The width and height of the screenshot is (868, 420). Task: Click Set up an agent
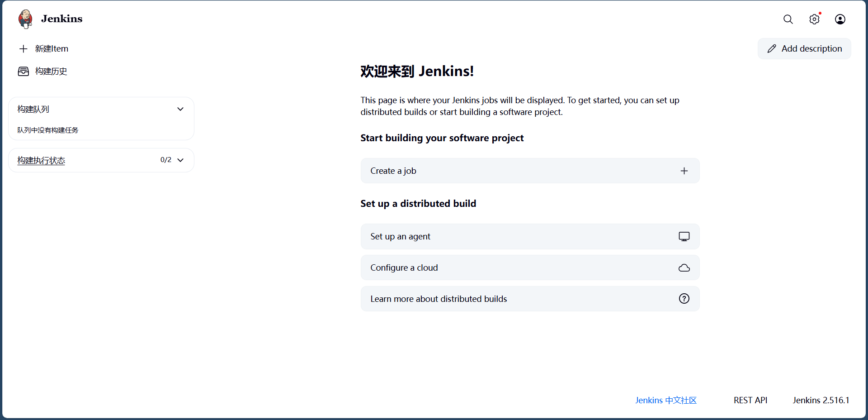coord(530,236)
